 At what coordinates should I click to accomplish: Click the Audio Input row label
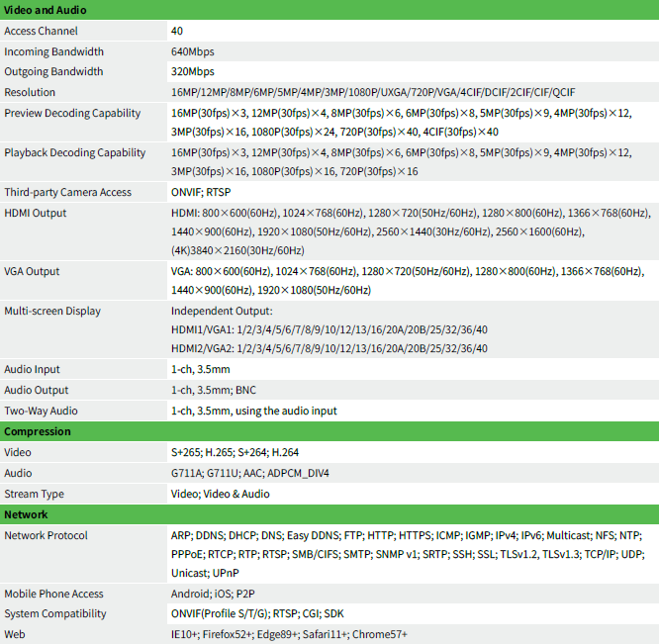pos(32,370)
